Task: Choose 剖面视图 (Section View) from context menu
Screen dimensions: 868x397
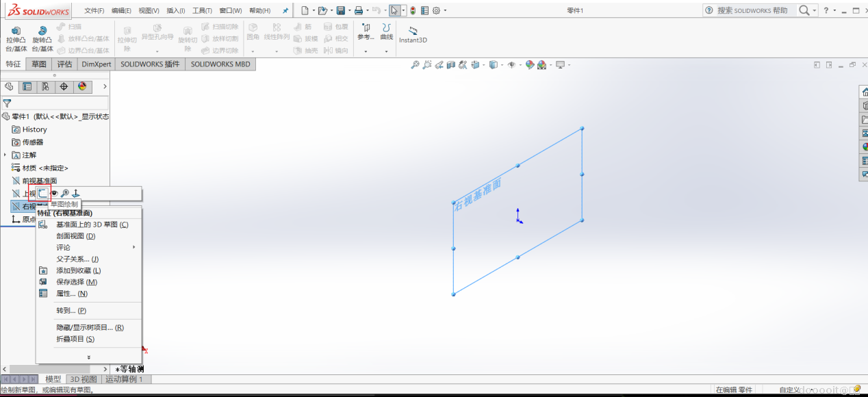Action: [75, 236]
